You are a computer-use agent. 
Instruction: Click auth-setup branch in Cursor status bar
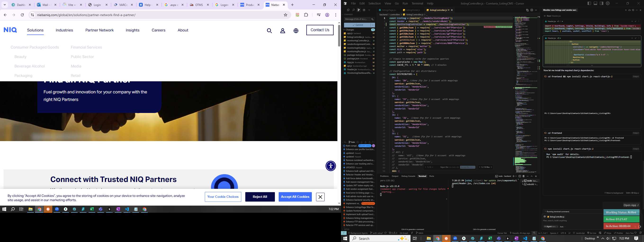377,233
